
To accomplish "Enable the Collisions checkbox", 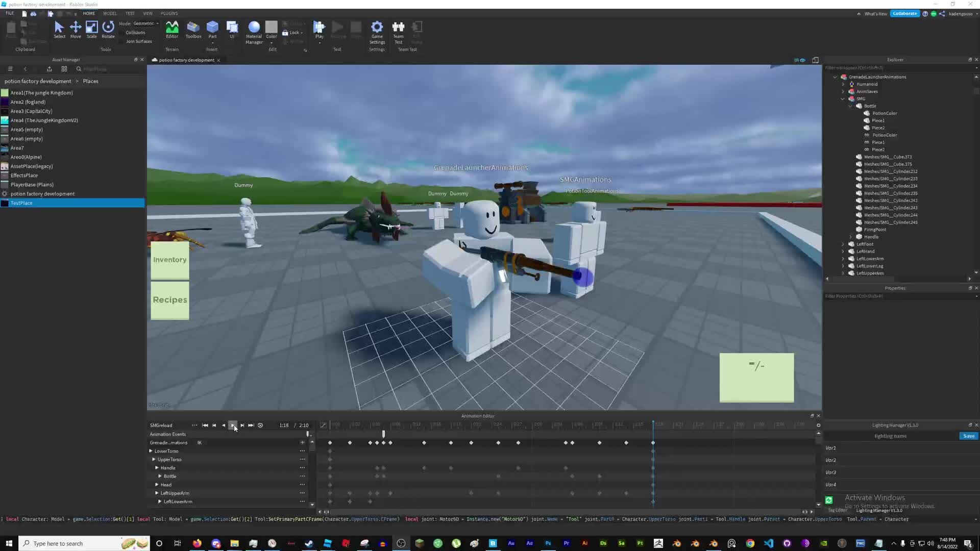I will tap(121, 33).
